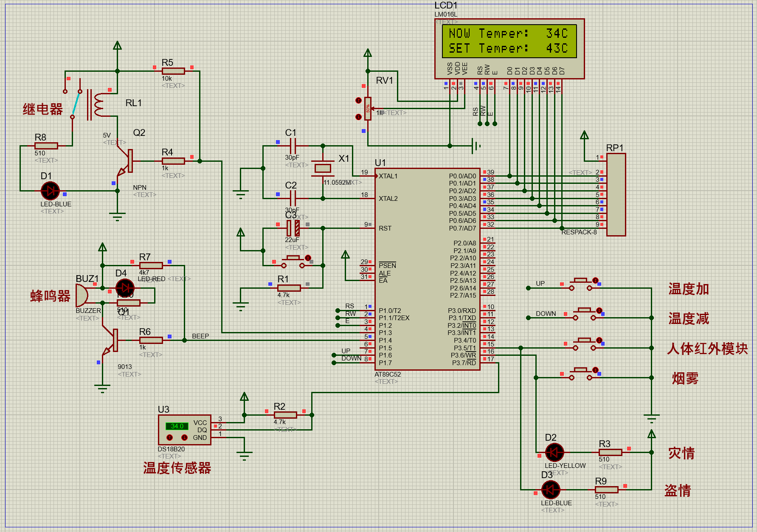
Task: Click the power terminal above relay RL1
Action: (117, 45)
